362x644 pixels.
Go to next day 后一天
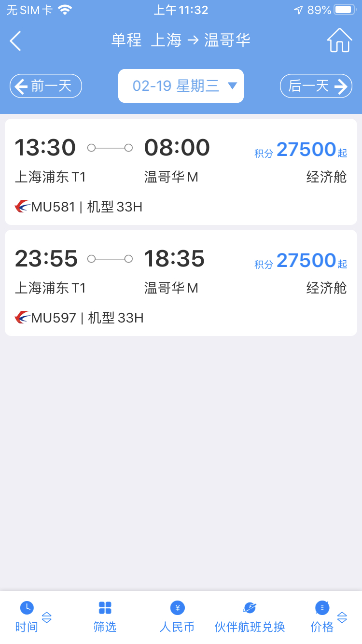tap(316, 86)
